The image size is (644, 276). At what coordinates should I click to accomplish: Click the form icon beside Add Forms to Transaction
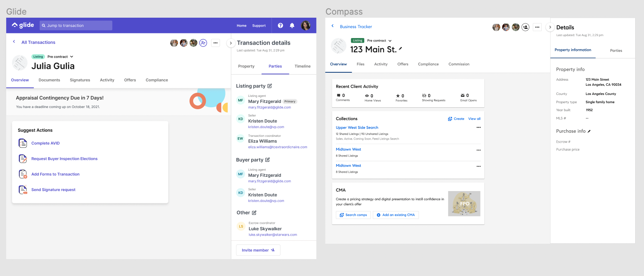point(23,174)
